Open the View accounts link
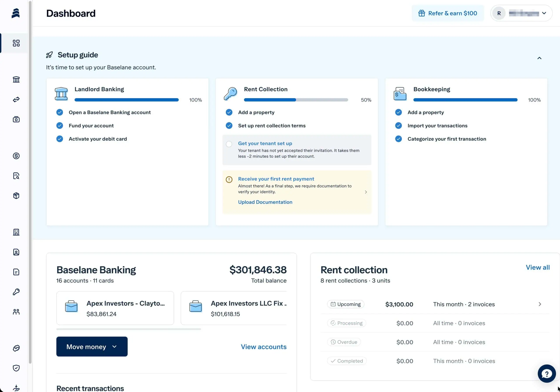The width and height of the screenshot is (560, 392). click(x=264, y=347)
